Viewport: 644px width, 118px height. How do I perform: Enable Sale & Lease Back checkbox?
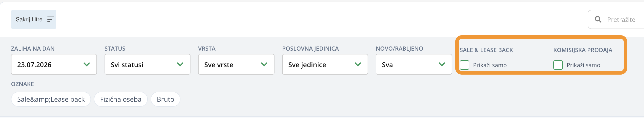[x=464, y=65]
